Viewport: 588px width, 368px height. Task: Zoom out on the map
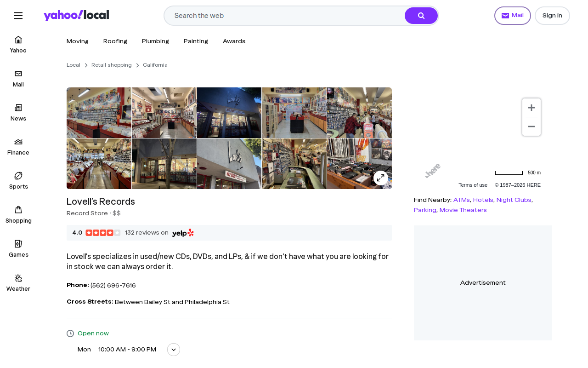[531, 126]
